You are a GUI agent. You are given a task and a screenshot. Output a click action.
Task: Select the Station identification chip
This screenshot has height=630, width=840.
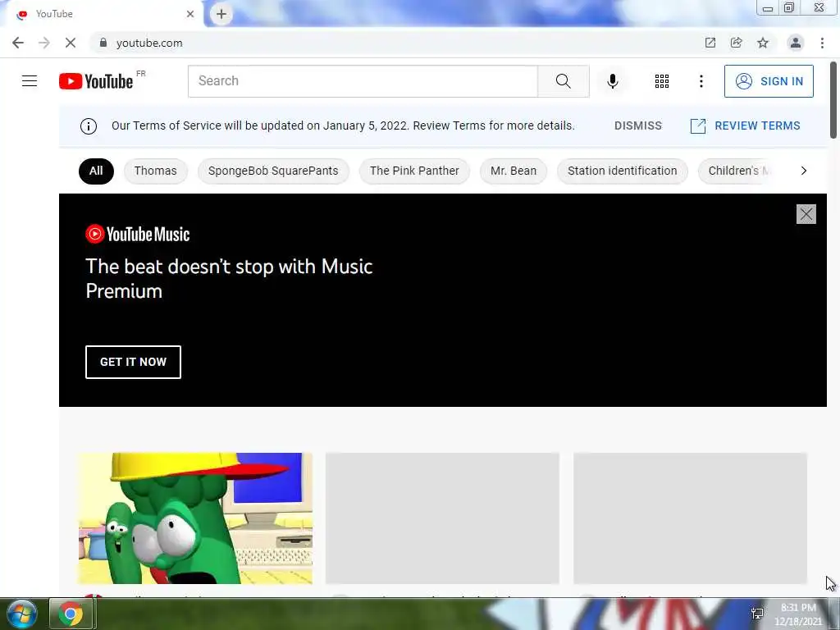[622, 171]
